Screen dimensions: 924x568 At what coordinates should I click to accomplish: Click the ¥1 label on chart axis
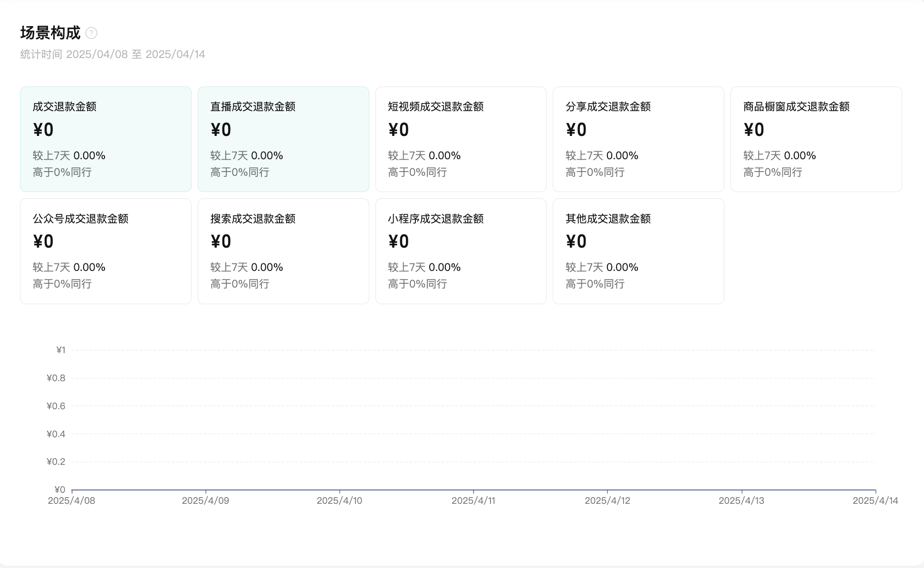click(x=61, y=350)
